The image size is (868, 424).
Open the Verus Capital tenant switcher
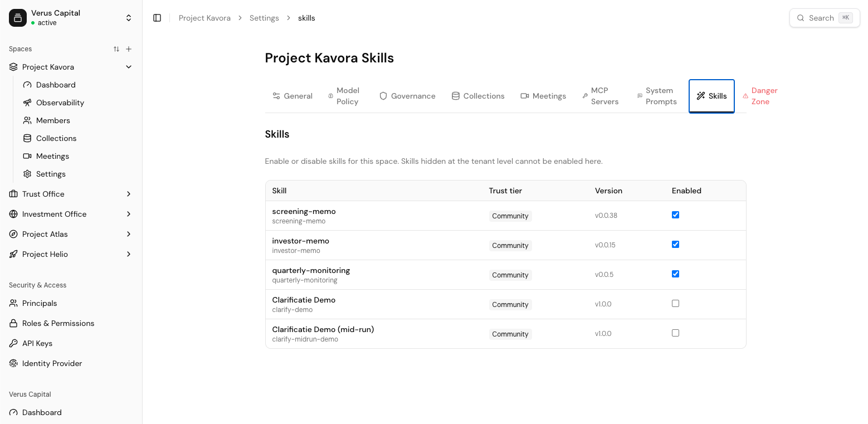click(x=71, y=18)
